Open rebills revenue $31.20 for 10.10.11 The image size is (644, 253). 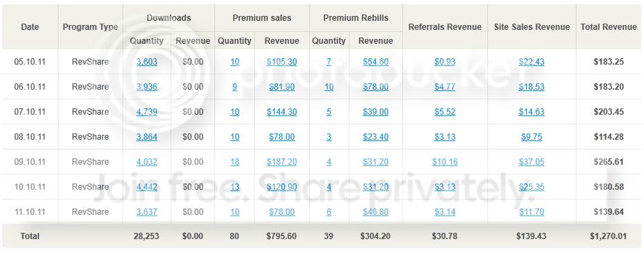point(375,187)
